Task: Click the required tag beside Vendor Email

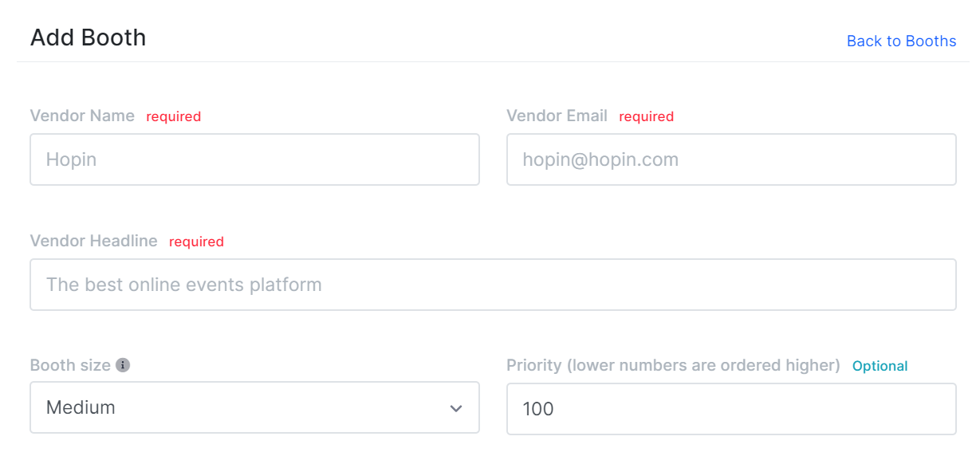Action: [x=647, y=116]
